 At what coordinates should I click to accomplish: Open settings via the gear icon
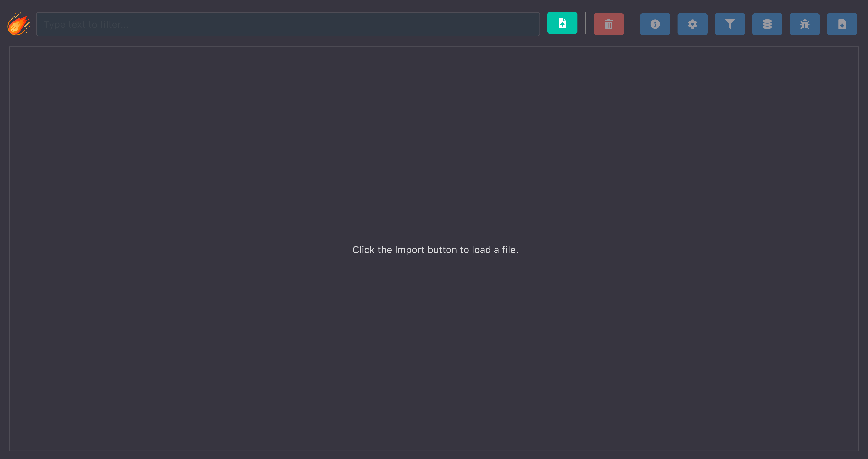tap(692, 24)
